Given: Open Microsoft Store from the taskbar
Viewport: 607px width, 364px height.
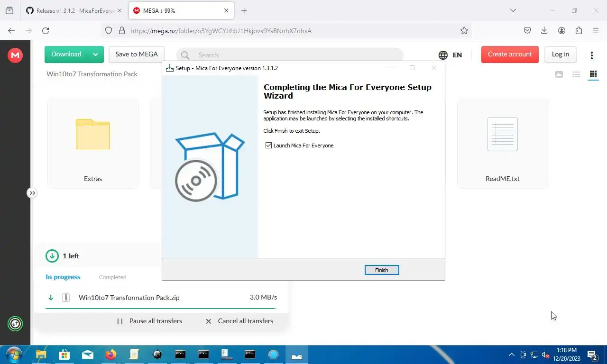Looking at the screenshot, I should (x=64, y=355).
